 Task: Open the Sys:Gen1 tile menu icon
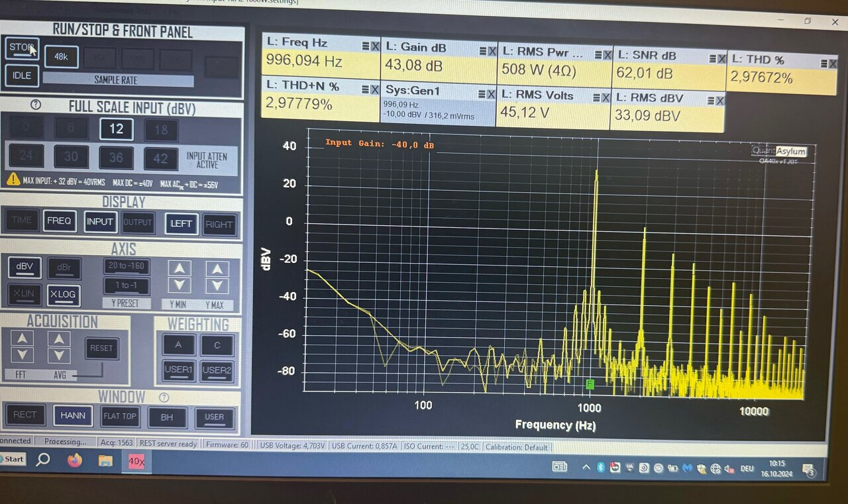[x=482, y=94]
